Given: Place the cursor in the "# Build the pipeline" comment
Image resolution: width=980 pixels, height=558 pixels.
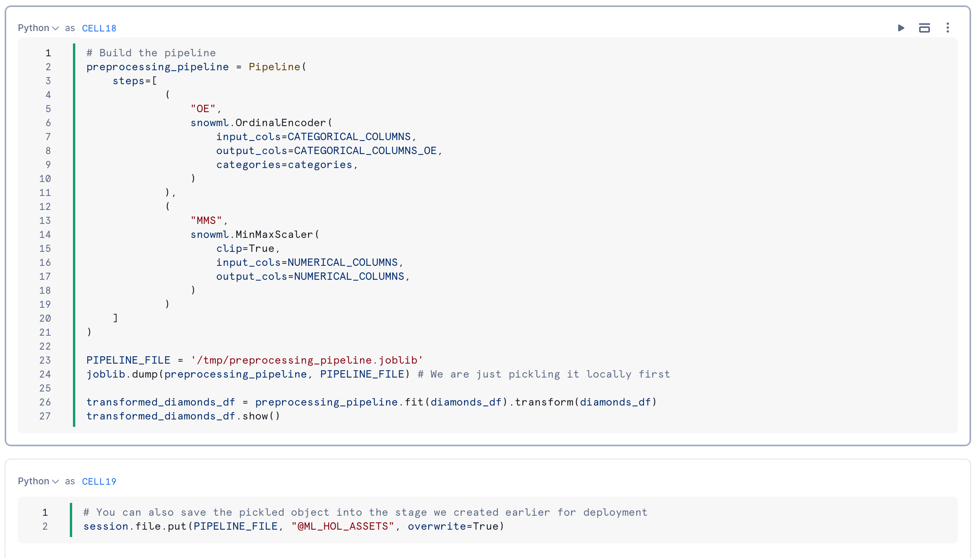Looking at the screenshot, I should 151,53.
